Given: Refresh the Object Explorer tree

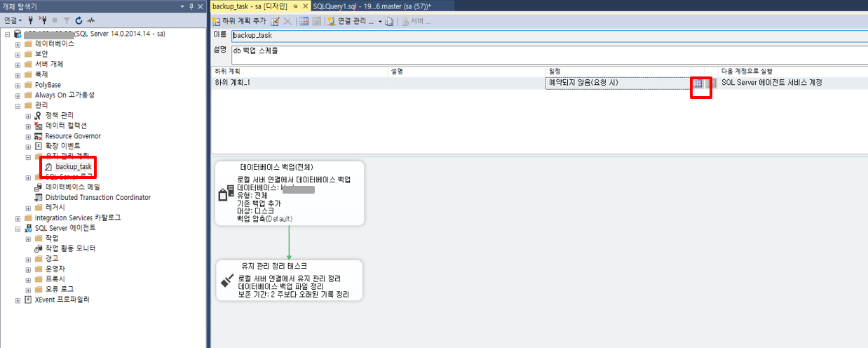Looking at the screenshot, I should click(79, 20).
